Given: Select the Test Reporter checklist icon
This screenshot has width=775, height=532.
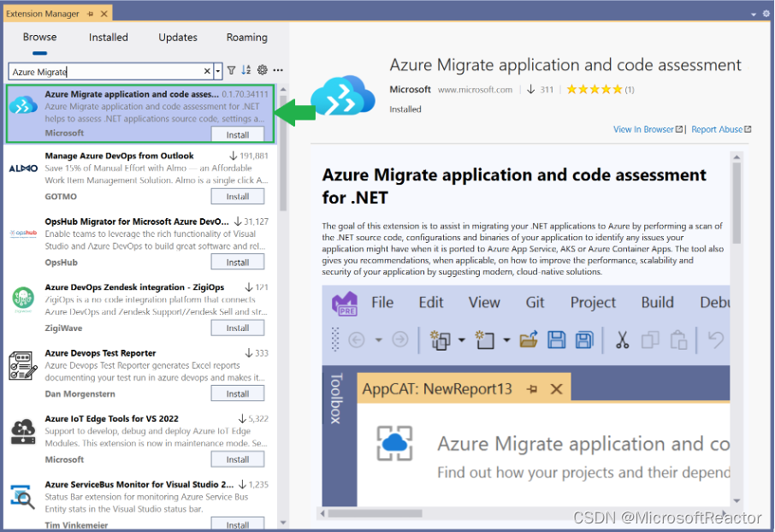Looking at the screenshot, I should (x=23, y=366).
